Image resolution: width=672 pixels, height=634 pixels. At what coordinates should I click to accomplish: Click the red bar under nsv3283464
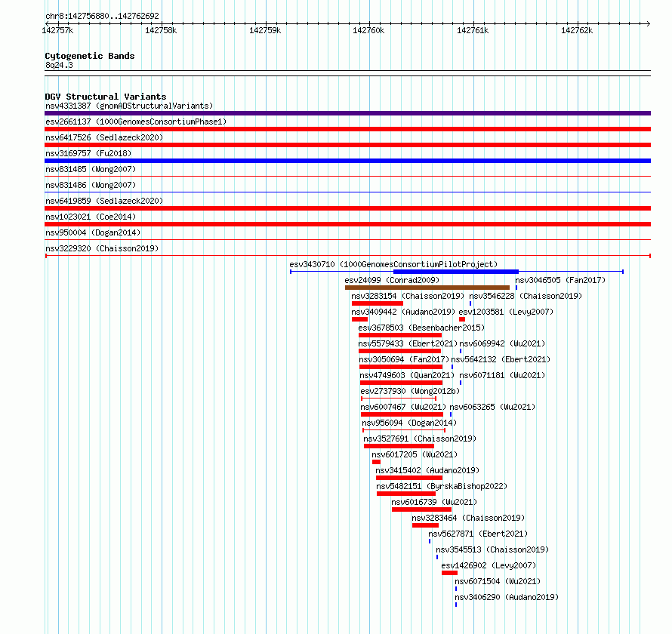426,525
